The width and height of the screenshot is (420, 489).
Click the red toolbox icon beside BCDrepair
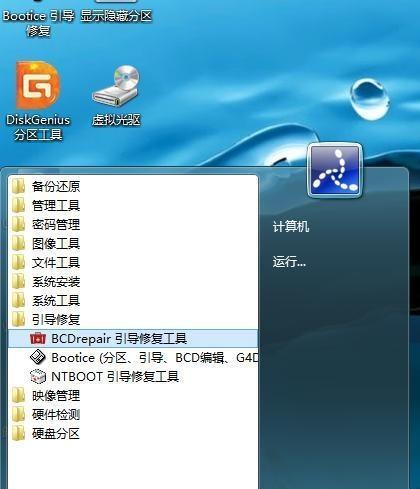point(38,339)
